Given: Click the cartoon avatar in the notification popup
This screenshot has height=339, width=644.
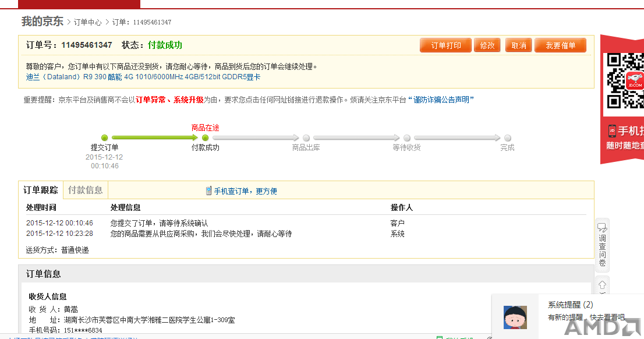Looking at the screenshot, I should coord(515,317).
